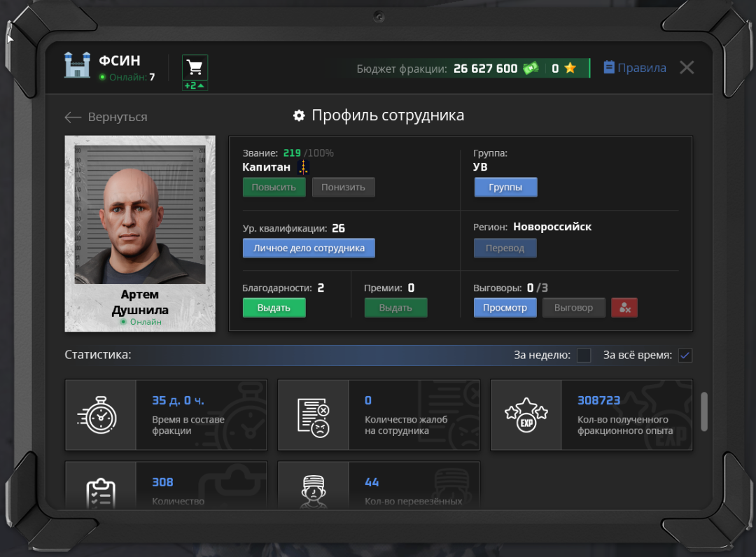Click the EXP stars experience icon

(526, 416)
